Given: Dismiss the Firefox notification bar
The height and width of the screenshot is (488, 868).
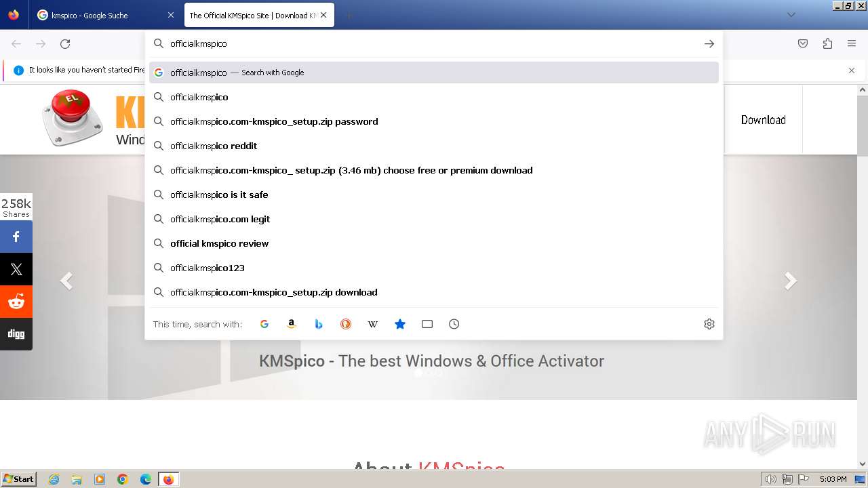Looking at the screenshot, I should click(852, 70).
